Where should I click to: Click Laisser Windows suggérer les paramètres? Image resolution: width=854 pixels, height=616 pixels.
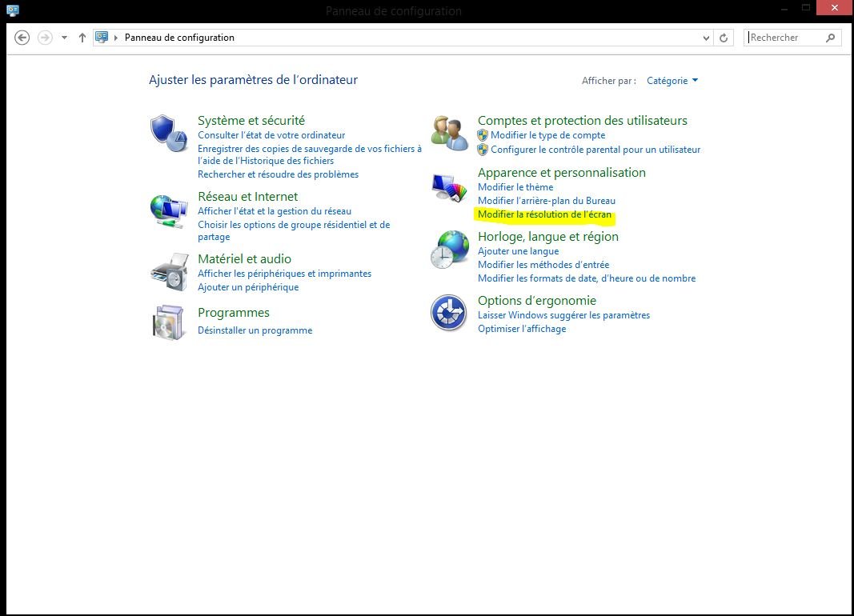click(x=563, y=315)
